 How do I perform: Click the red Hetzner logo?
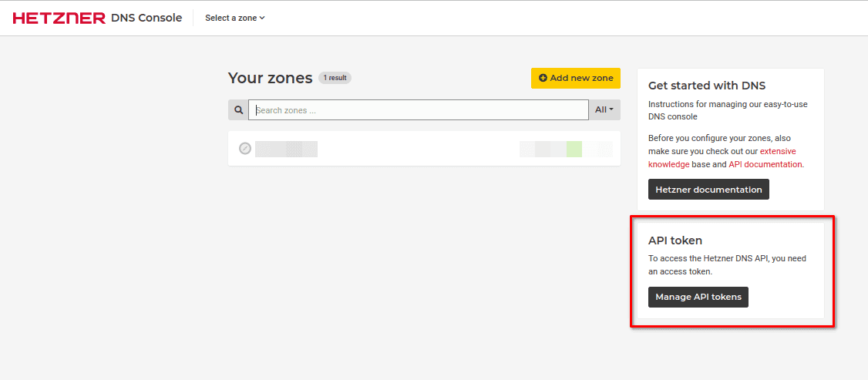coord(59,18)
